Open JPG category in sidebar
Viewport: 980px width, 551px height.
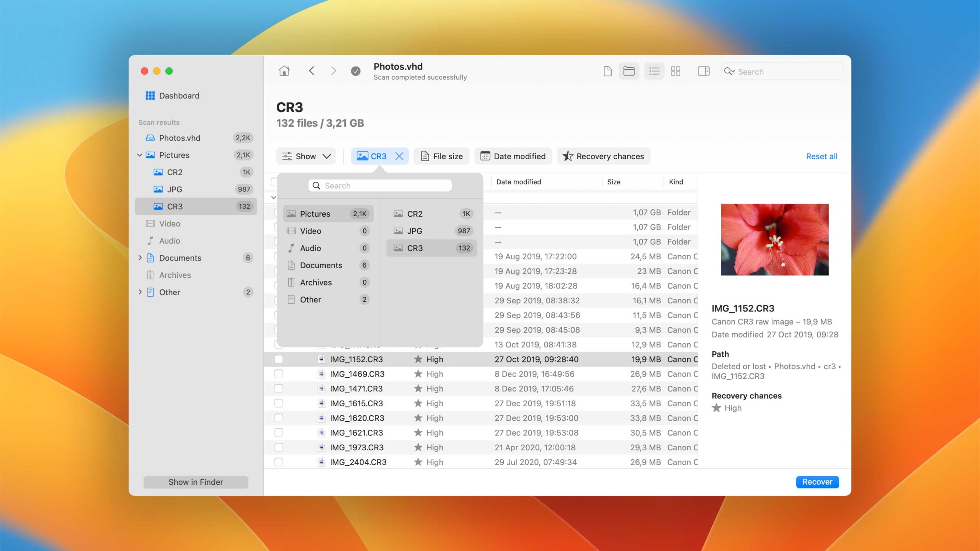[x=196, y=189]
